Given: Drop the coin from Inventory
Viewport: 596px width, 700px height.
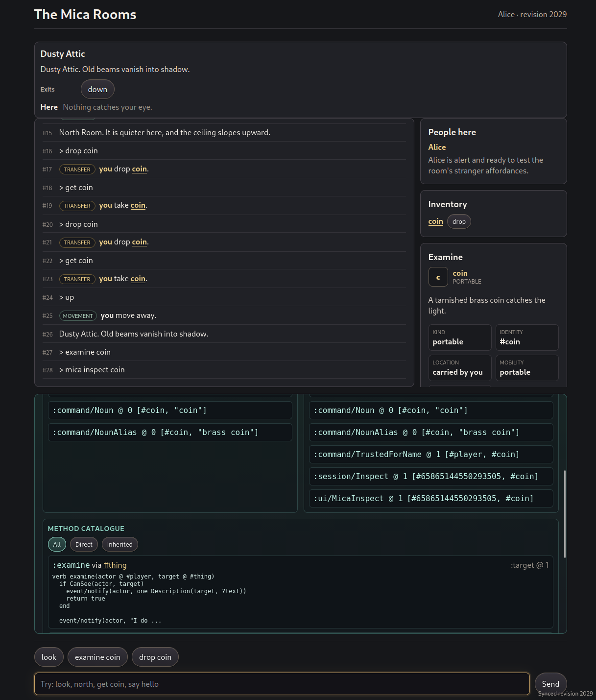Looking at the screenshot, I should click(x=459, y=221).
